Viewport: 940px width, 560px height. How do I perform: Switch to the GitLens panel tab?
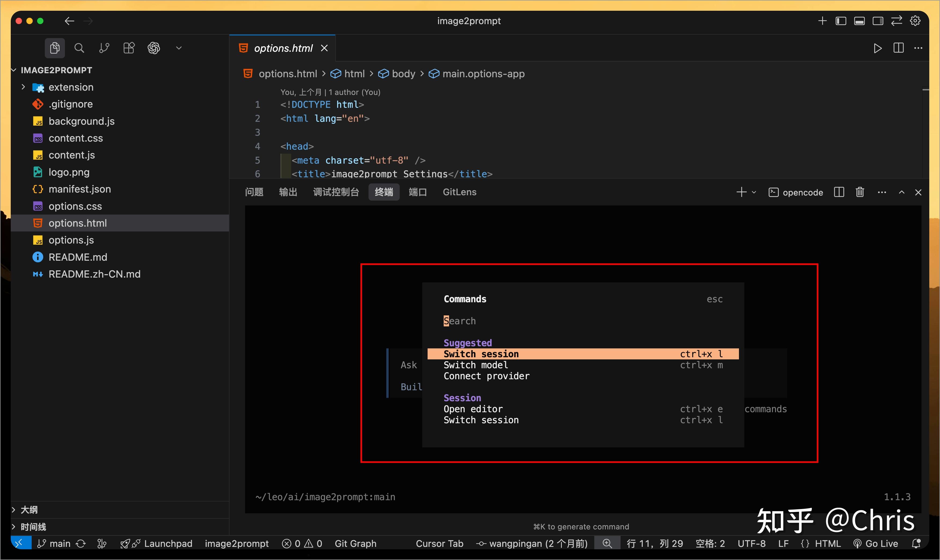pos(460,192)
